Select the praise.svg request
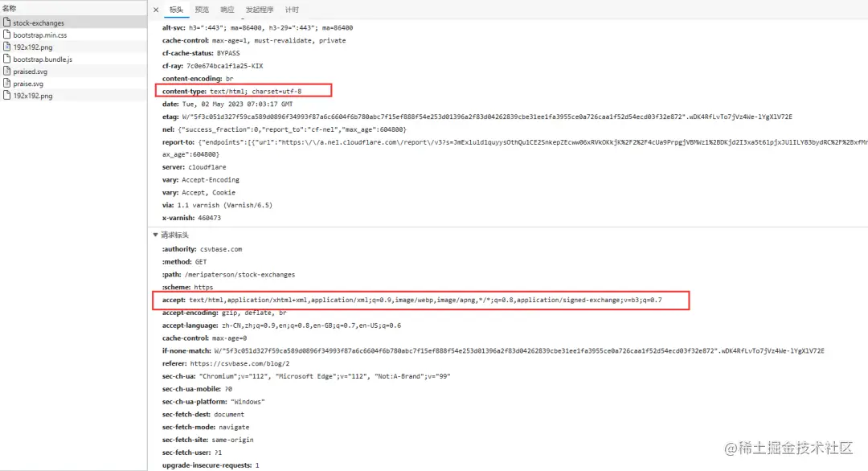This screenshot has height=471, width=868. tap(74, 84)
